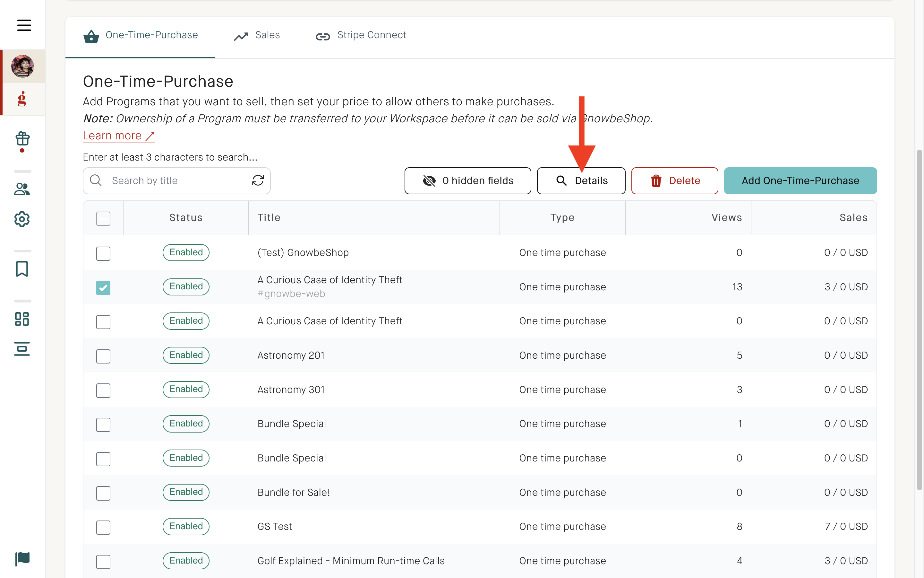Click Enabled badge in GS Test row
This screenshot has width=924, height=578.
[186, 526]
